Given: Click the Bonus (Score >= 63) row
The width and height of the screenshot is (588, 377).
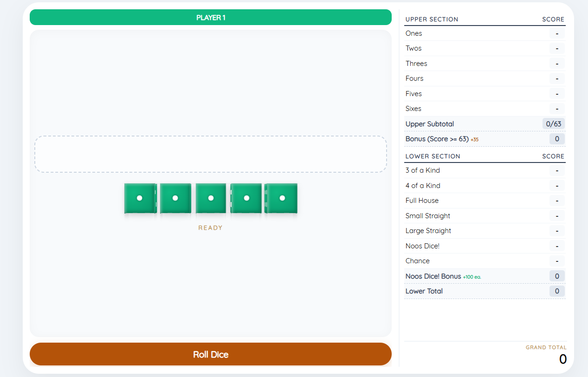Looking at the screenshot, I should (x=485, y=139).
